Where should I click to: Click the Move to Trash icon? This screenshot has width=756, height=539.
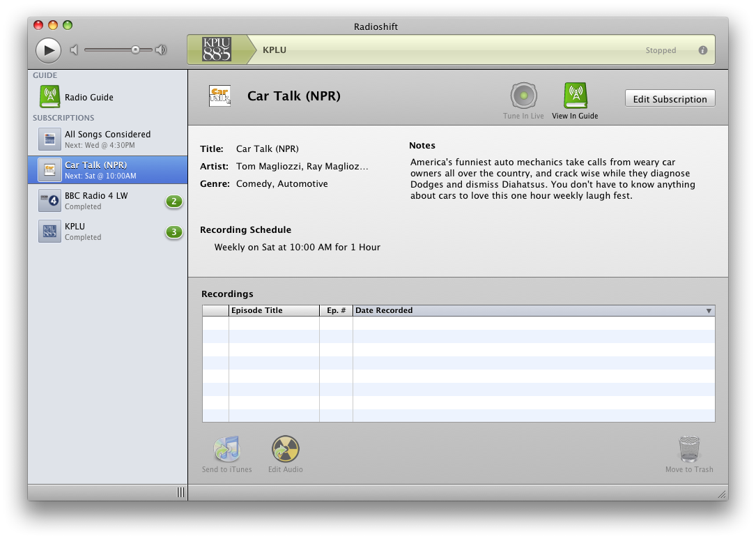688,450
